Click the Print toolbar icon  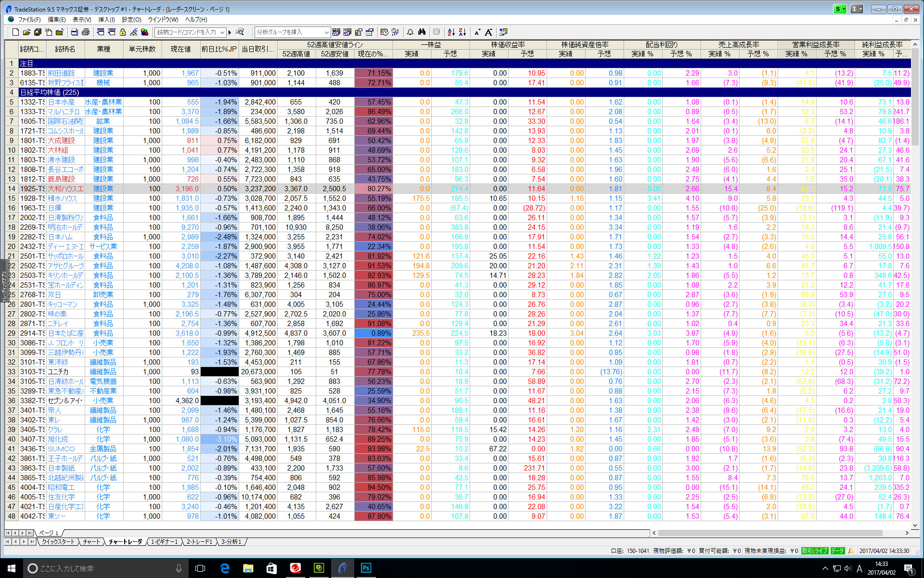pyautogui.click(x=86, y=32)
